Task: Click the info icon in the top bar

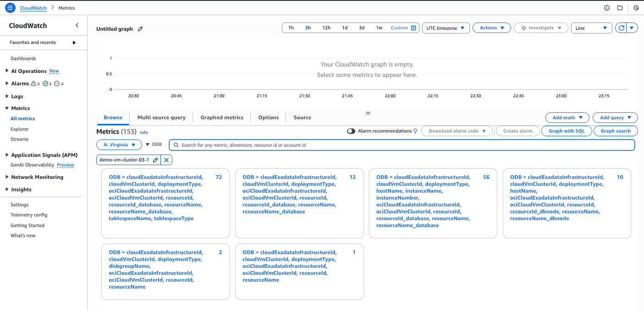Action: tap(606, 7)
